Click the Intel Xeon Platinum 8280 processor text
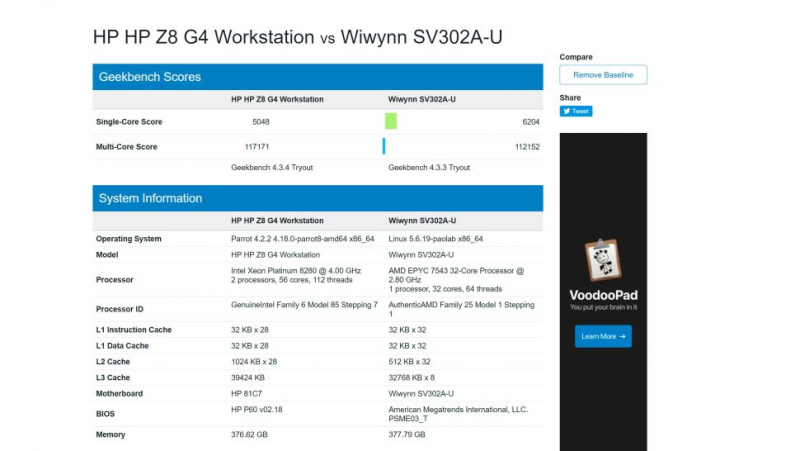Viewport: 800px width, 451px height. click(296, 275)
